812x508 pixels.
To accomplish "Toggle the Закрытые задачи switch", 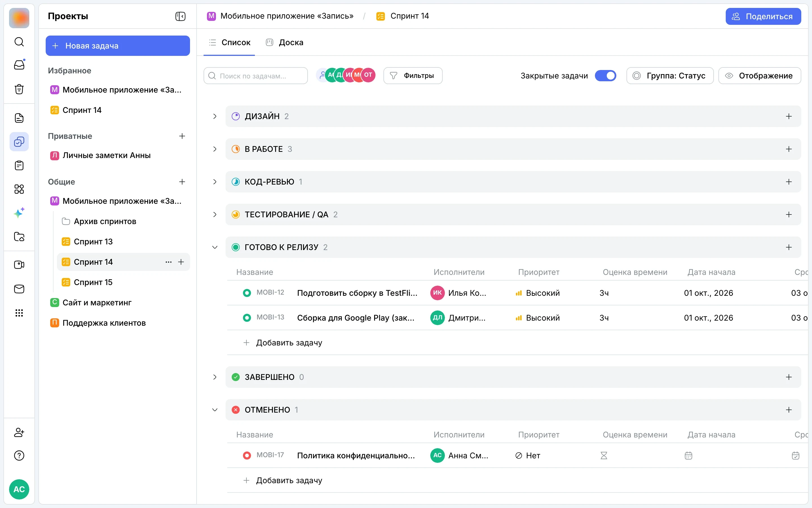I will click(x=605, y=76).
